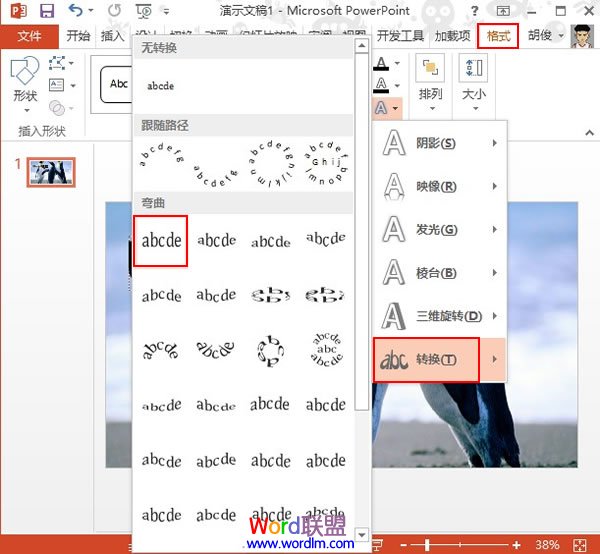Switch to the 插入 Insert tab
Viewport: 600px width, 554px height.
pyautogui.click(x=112, y=36)
